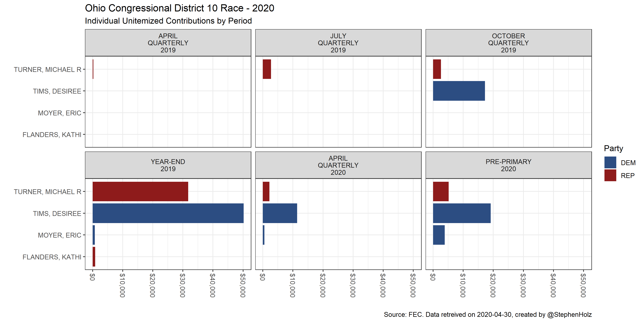Click the APRIL QUARTERLY 2019 panel header

(168, 43)
